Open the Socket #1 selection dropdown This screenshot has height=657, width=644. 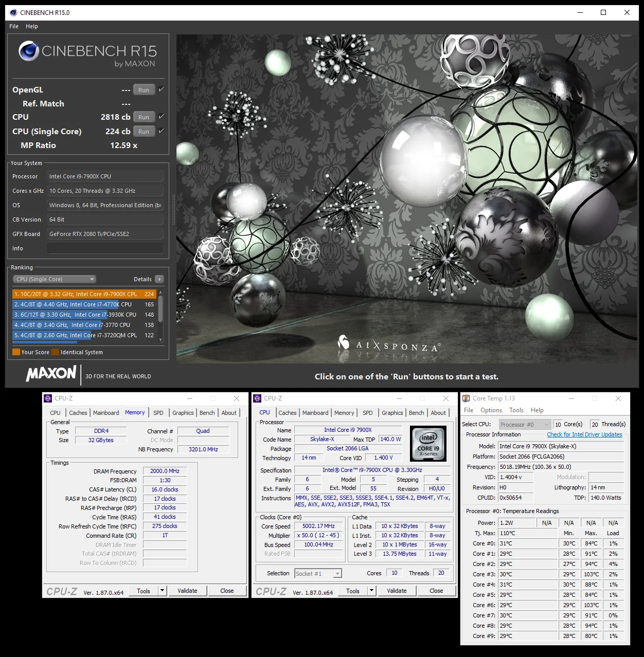click(x=318, y=574)
